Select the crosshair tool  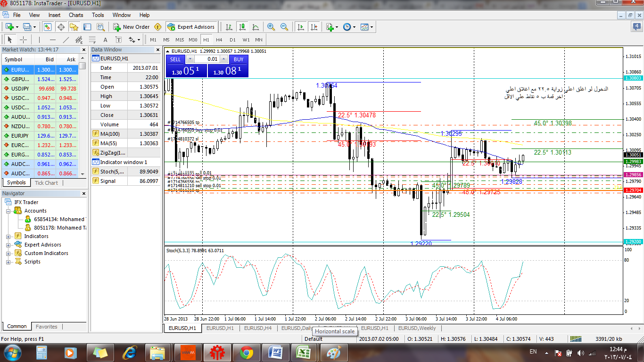(23, 40)
